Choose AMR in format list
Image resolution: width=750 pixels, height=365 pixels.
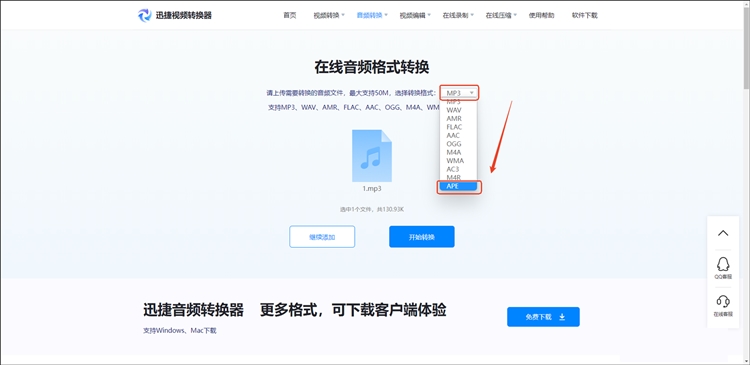click(454, 119)
